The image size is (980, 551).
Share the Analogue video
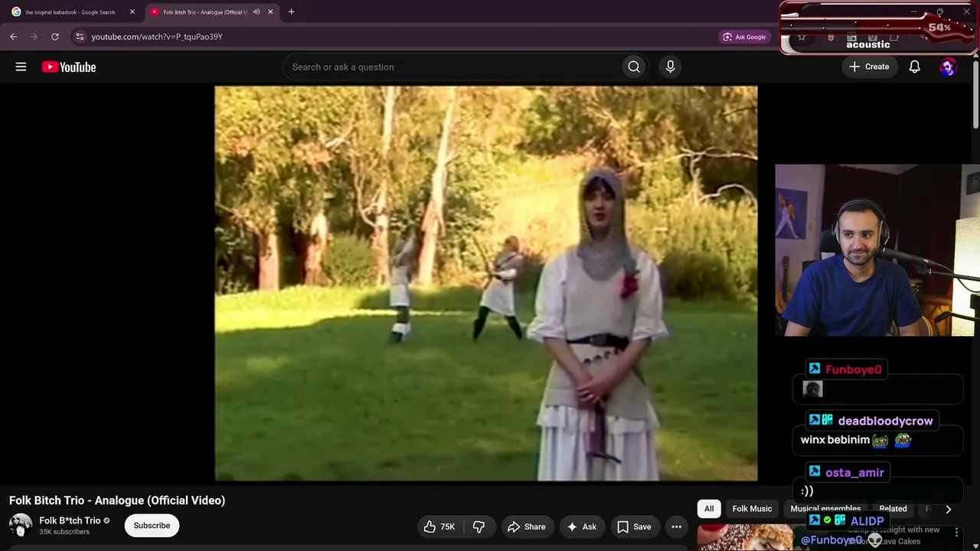click(527, 527)
